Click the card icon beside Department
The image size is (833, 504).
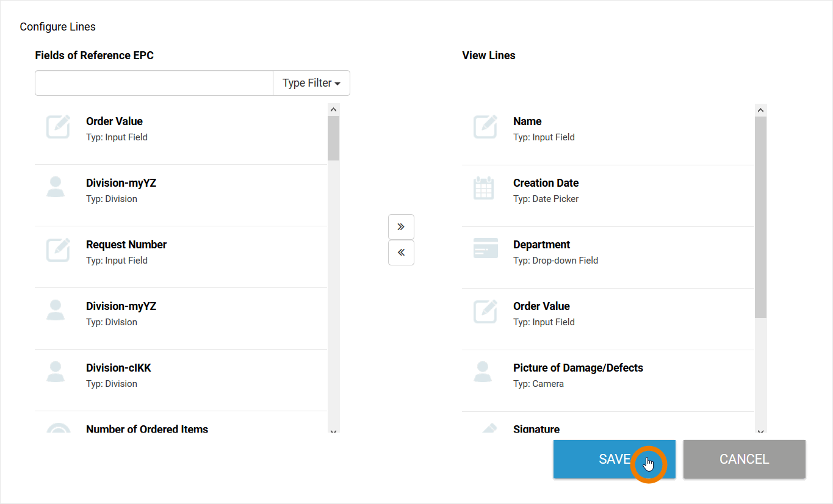pyautogui.click(x=485, y=248)
